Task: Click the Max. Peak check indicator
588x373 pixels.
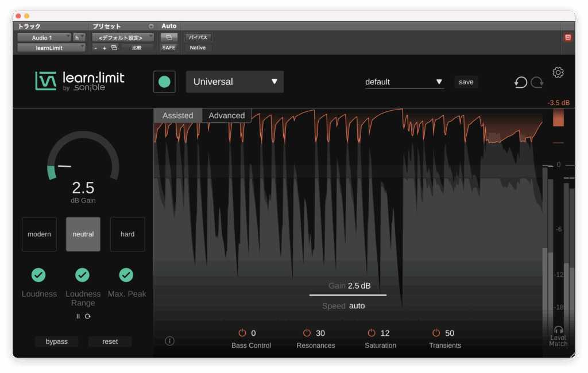Action: [x=126, y=275]
